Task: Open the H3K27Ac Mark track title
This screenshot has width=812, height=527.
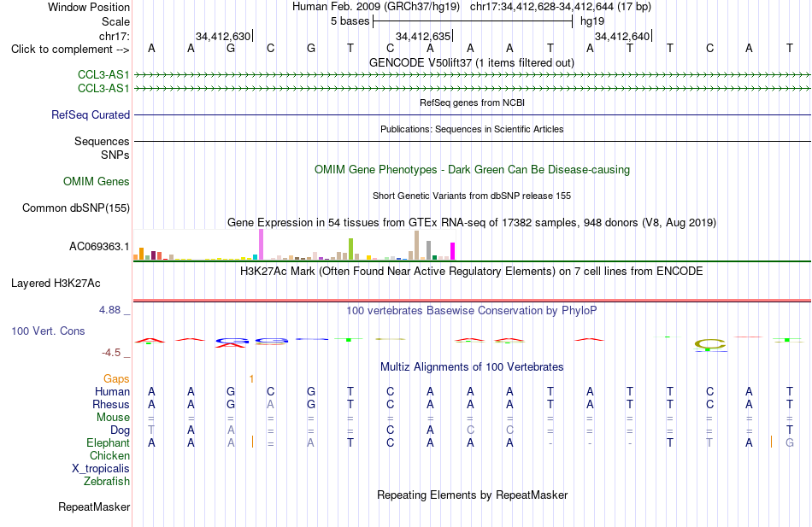Action: [471, 272]
